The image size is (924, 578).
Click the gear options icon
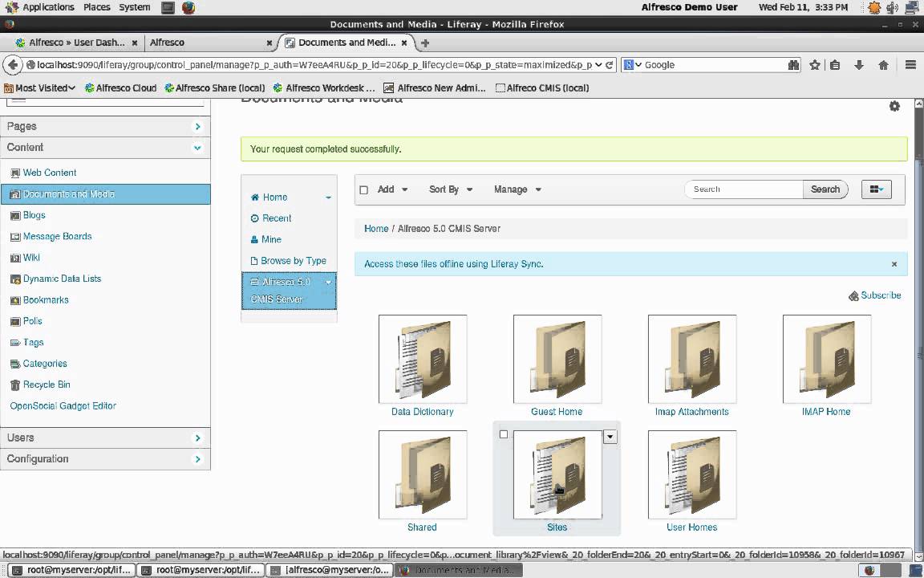pyautogui.click(x=894, y=106)
